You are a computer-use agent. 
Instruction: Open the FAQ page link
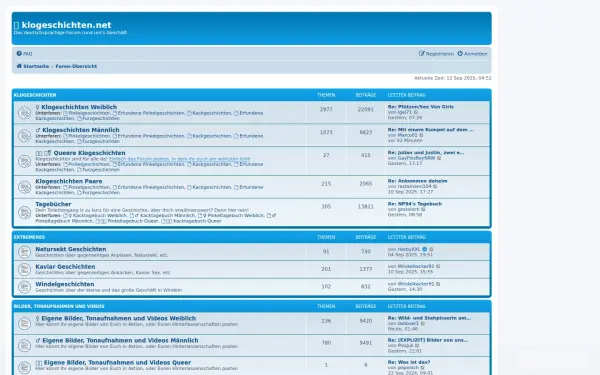pos(24,54)
